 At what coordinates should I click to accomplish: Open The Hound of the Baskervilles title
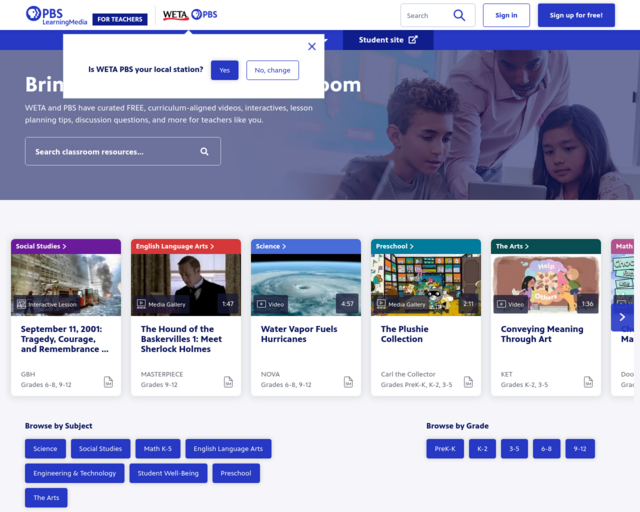tap(181, 339)
